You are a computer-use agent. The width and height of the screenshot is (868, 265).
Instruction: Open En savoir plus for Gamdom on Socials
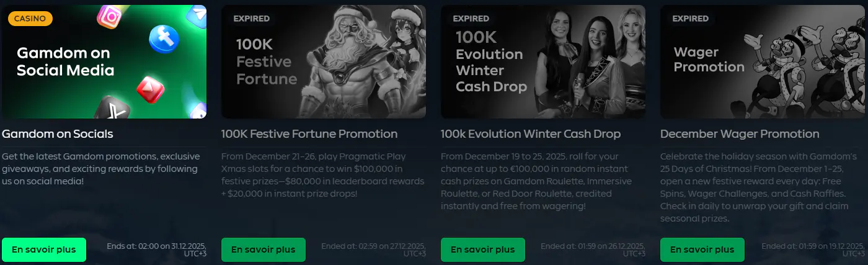44,249
